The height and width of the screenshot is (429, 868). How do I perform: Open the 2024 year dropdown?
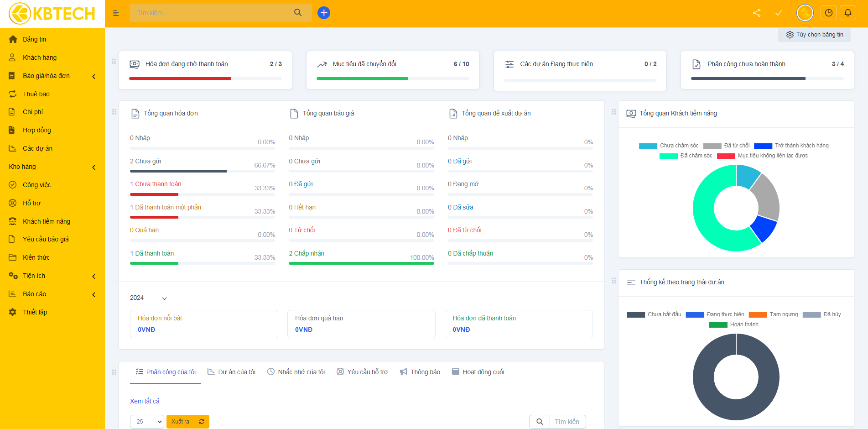click(x=148, y=298)
